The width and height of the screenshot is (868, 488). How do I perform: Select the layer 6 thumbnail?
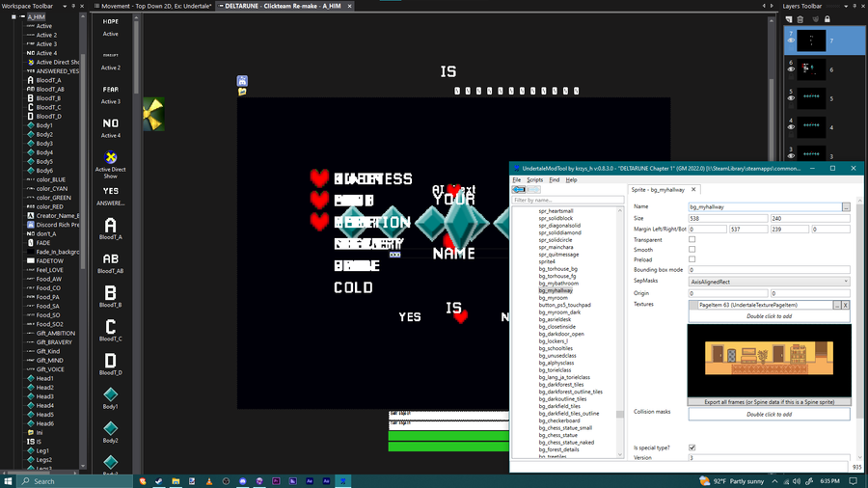811,69
